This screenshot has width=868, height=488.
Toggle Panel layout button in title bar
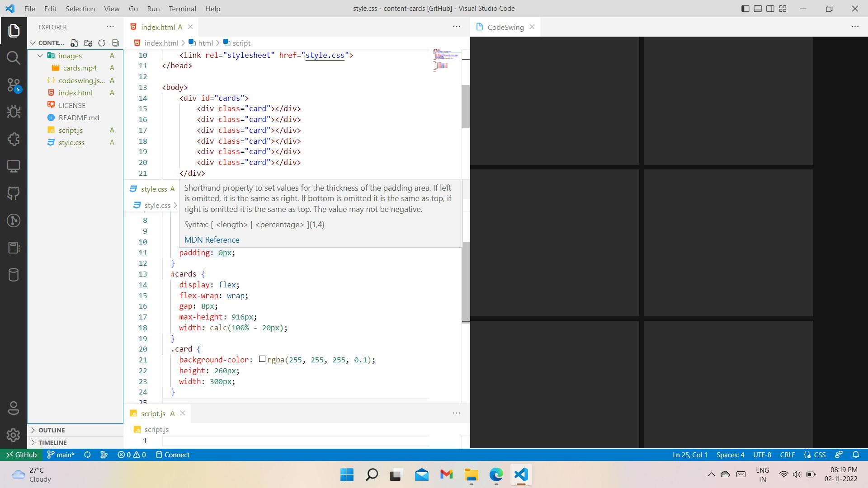click(758, 9)
